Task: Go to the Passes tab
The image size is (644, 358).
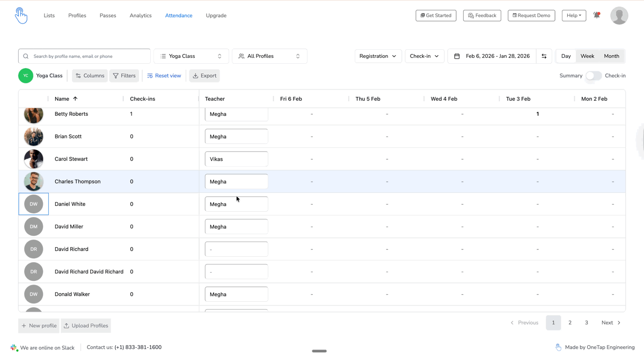Action: pos(108,16)
